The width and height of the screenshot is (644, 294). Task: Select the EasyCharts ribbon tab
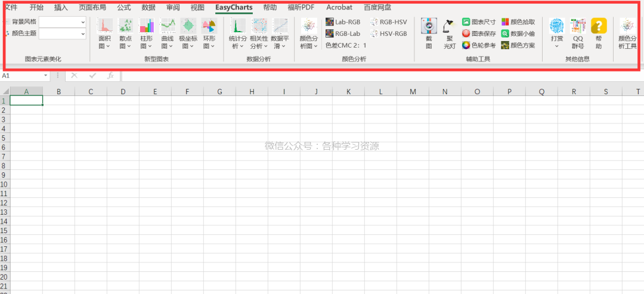pos(234,7)
